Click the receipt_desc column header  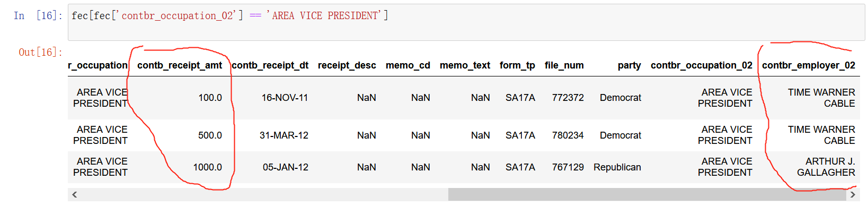[x=347, y=65]
